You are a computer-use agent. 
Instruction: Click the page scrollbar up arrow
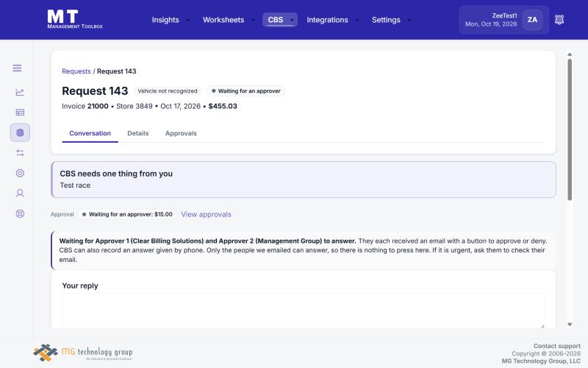point(570,54)
